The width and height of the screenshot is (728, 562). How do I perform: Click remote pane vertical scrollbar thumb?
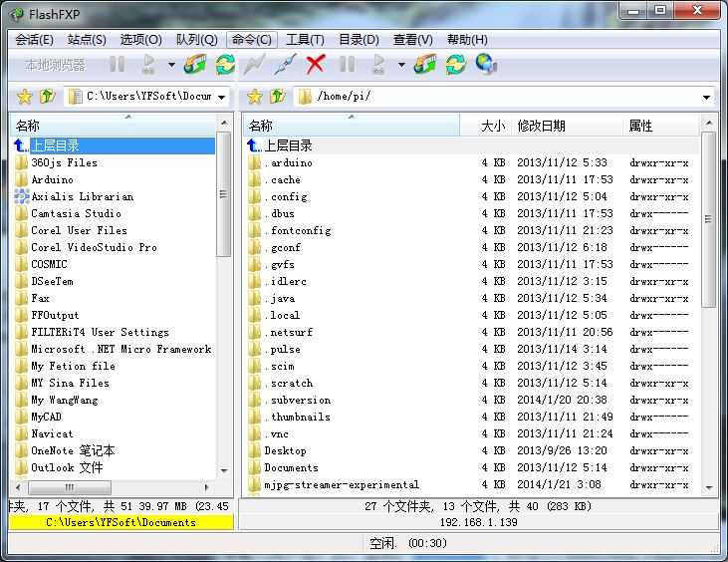(708, 219)
